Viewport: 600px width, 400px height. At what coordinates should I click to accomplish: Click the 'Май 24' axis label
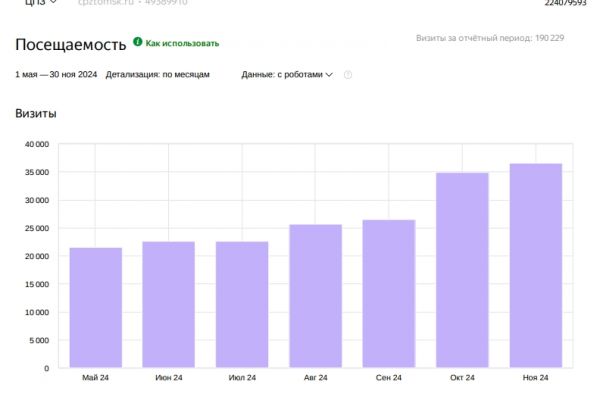(x=95, y=378)
